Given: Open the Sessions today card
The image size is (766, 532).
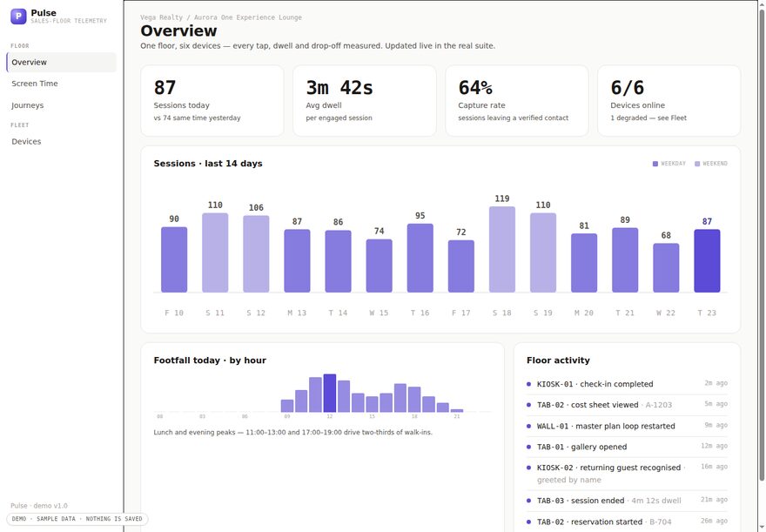Looking at the screenshot, I should pyautogui.click(x=212, y=101).
